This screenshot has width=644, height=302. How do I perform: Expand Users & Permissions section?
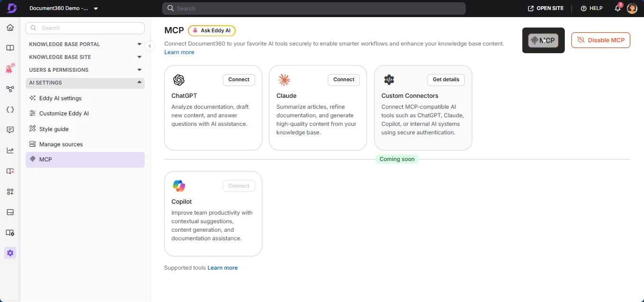point(85,70)
